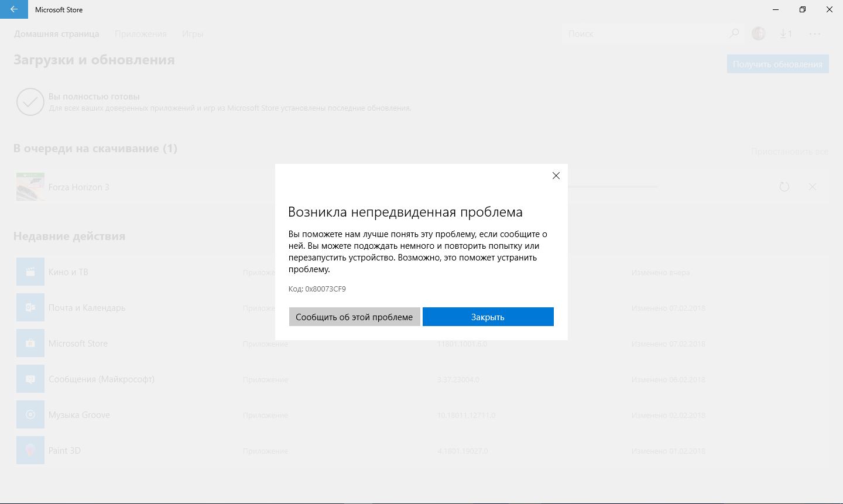This screenshot has height=504, width=843.
Task: Open the three-dots more menu
Action: (x=815, y=34)
